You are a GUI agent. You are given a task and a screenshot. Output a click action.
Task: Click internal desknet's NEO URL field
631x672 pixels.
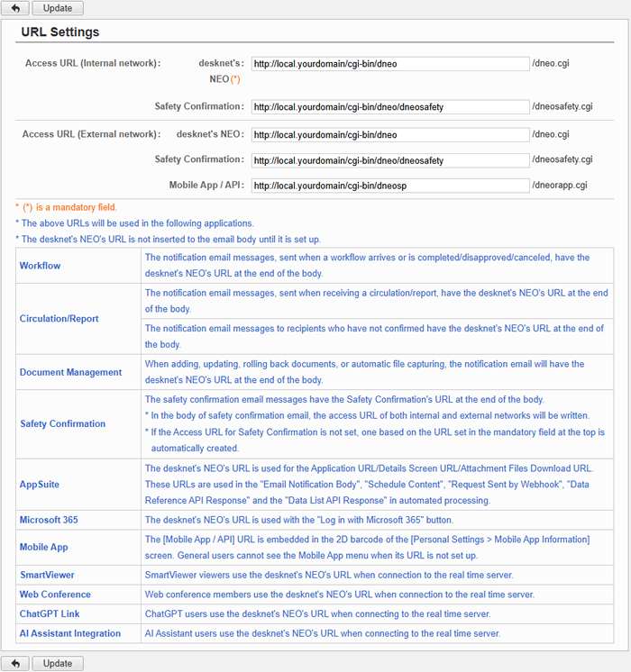point(389,64)
